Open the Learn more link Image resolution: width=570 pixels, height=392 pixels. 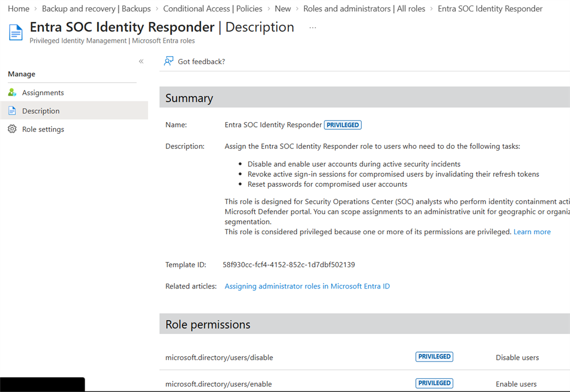(x=532, y=232)
